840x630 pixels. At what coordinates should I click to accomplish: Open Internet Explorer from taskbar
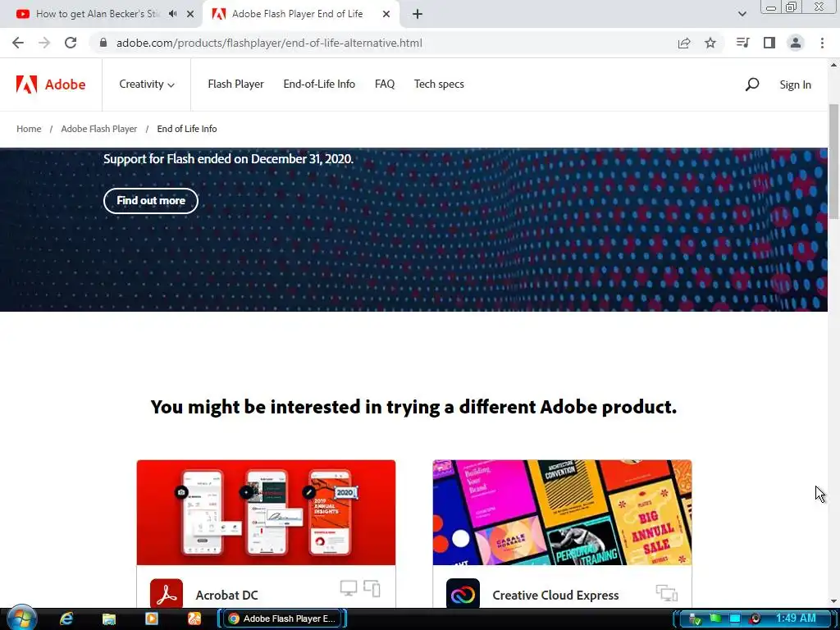click(x=66, y=619)
